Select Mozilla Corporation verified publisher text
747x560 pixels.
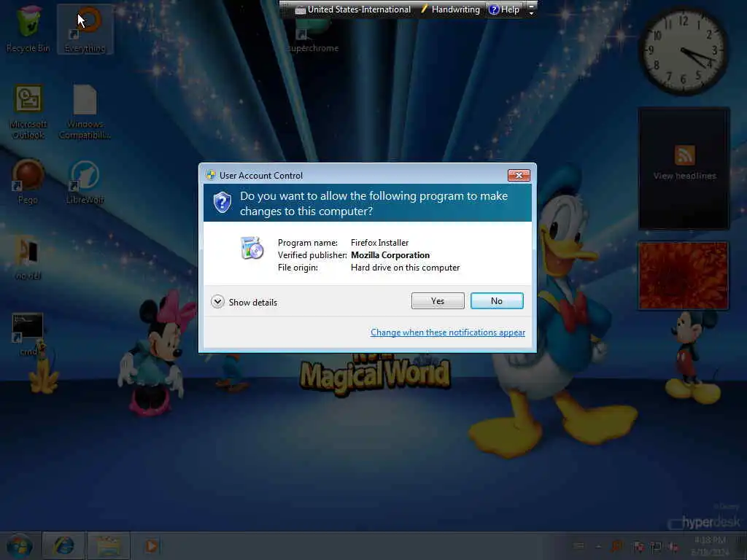(390, 255)
